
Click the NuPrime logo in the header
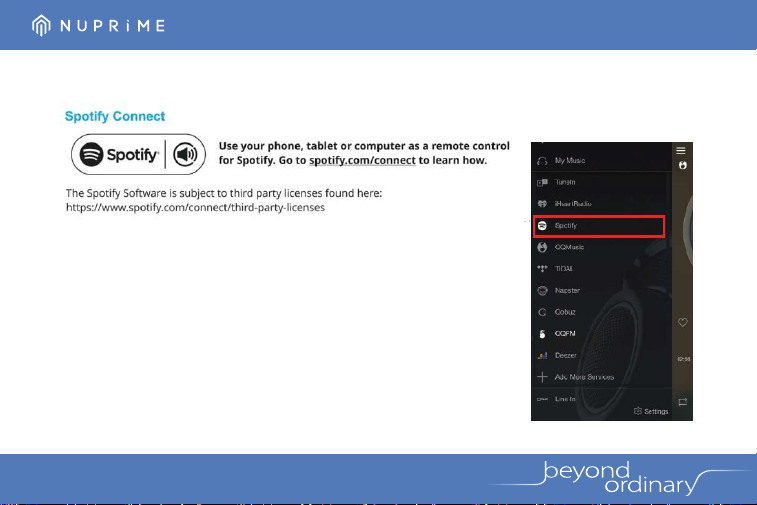[98, 25]
